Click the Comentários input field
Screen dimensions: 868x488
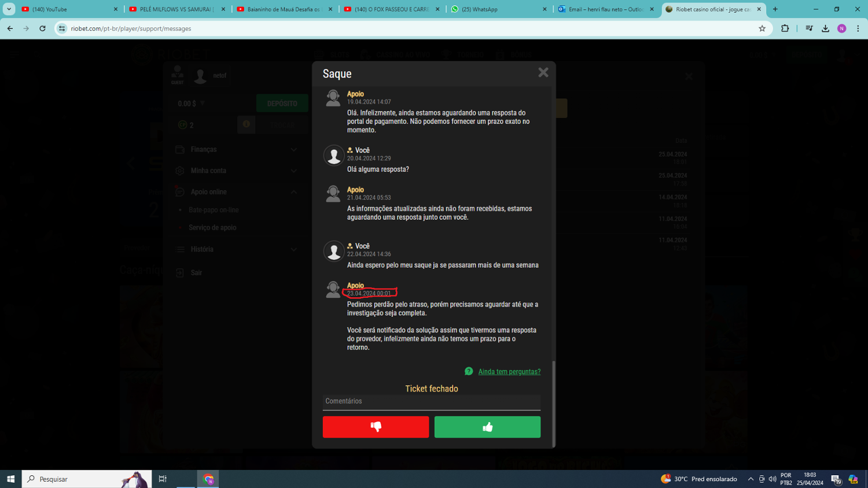pos(431,401)
